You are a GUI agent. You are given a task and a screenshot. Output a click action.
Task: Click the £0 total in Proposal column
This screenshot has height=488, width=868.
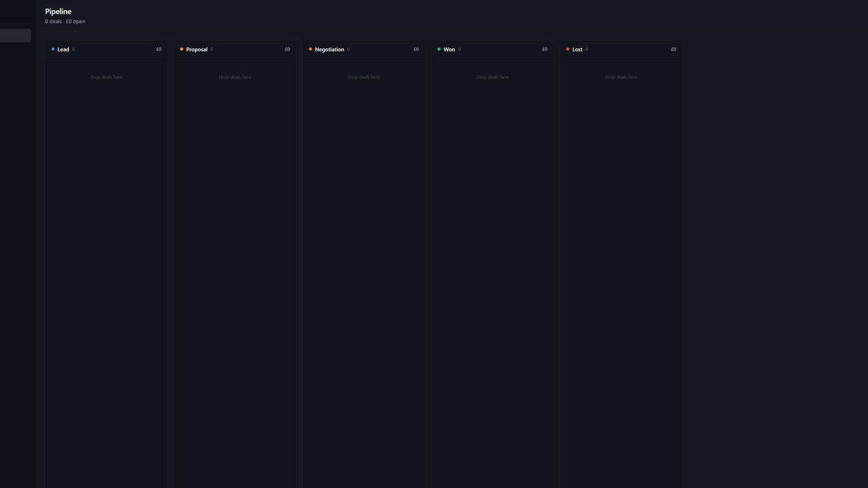[288, 49]
